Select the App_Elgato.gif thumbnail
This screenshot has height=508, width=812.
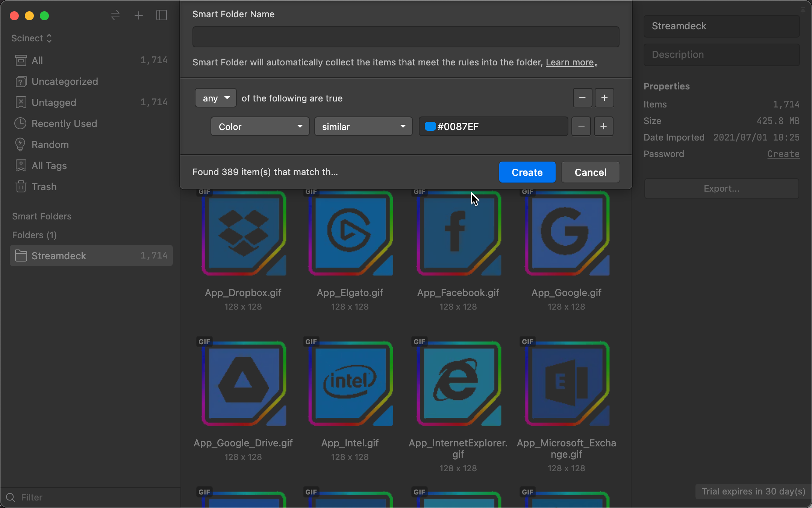click(x=350, y=233)
